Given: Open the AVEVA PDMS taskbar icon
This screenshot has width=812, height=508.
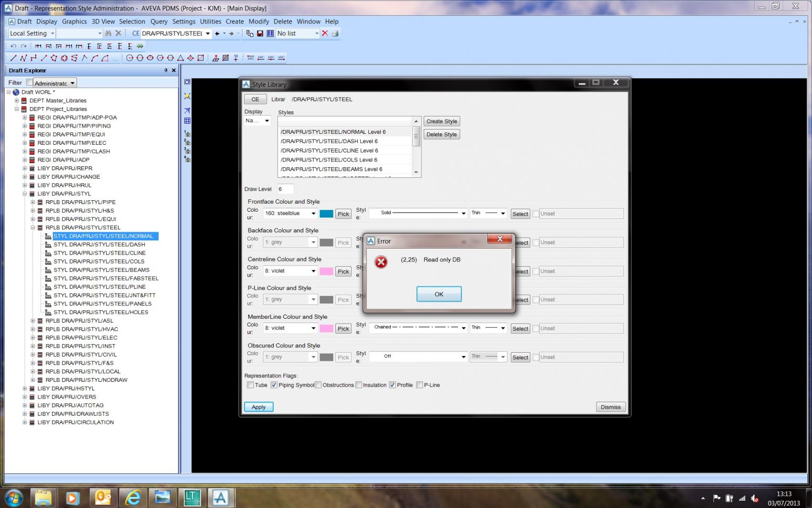Looking at the screenshot, I should pos(221,498).
